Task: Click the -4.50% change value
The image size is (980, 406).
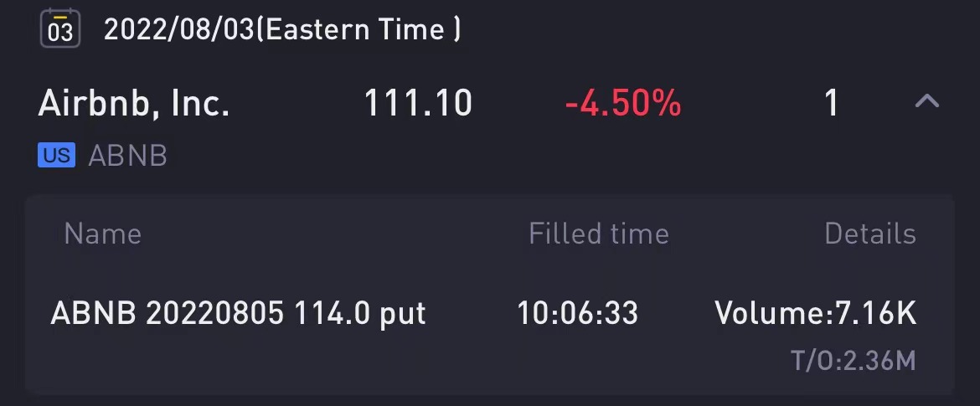Action: click(622, 103)
